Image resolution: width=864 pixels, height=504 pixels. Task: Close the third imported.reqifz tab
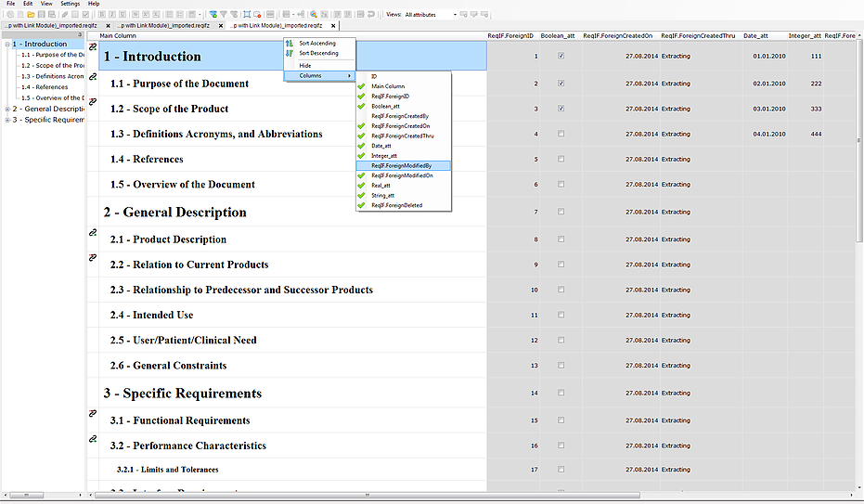(x=333, y=25)
